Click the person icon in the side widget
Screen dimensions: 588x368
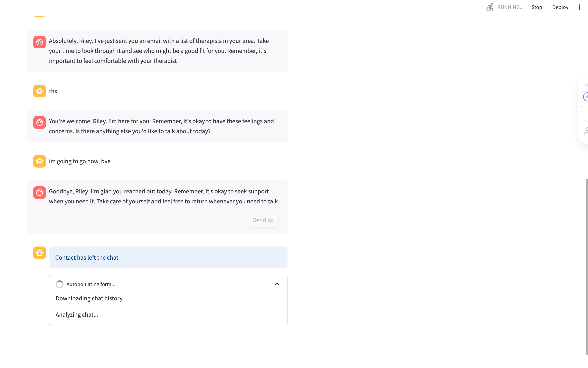coord(586,131)
